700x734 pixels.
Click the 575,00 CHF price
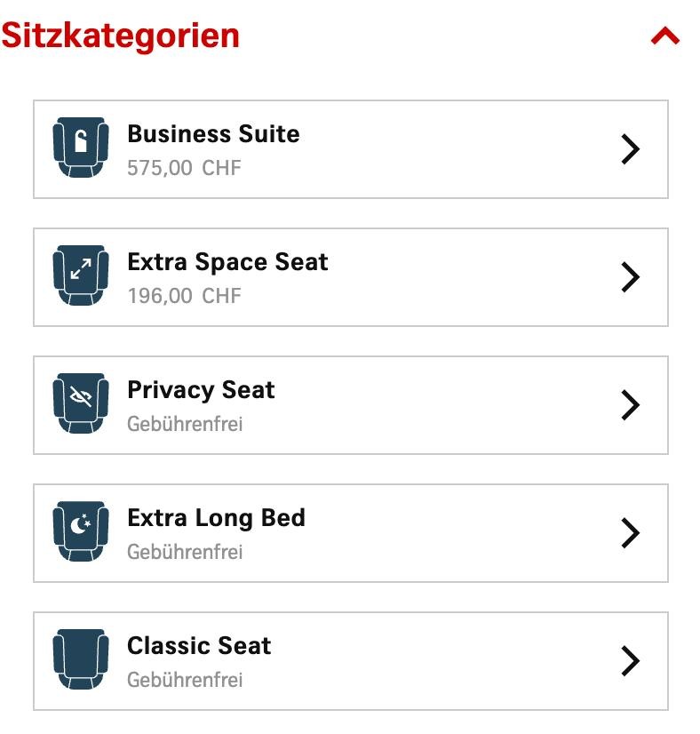click(x=184, y=168)
